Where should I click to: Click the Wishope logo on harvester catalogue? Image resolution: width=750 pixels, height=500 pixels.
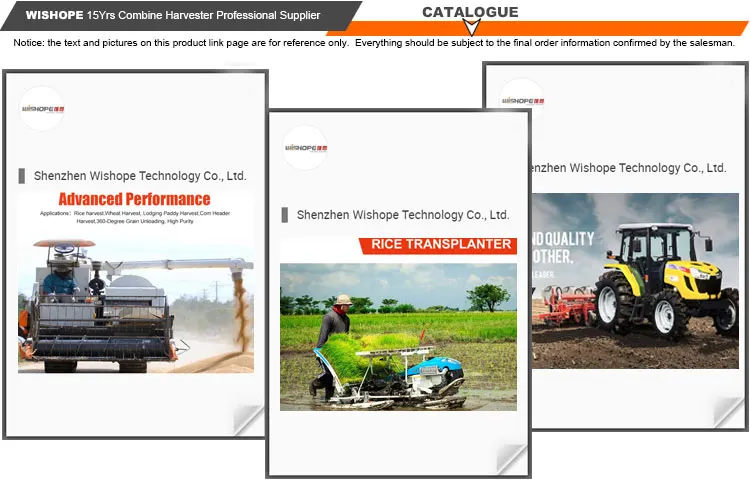43,109
